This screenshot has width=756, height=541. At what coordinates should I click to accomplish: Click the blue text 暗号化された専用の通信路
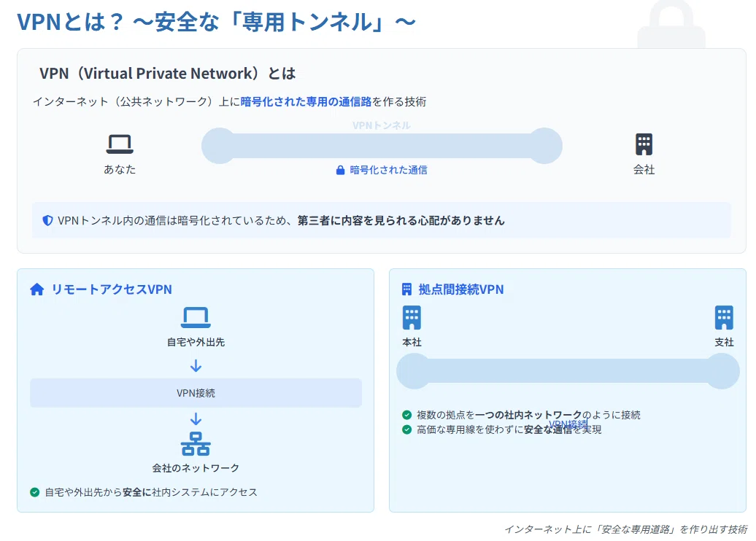pyautogui.click(x=306, y=101)
